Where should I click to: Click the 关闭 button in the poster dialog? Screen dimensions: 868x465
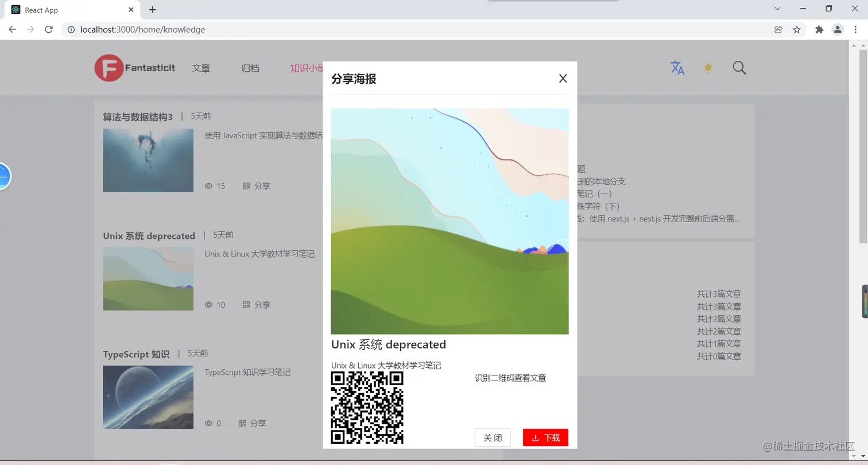493,437
